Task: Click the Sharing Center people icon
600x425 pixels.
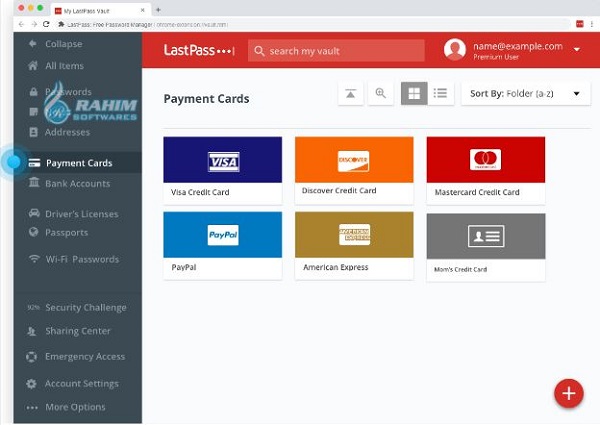Action: (32, 331)
